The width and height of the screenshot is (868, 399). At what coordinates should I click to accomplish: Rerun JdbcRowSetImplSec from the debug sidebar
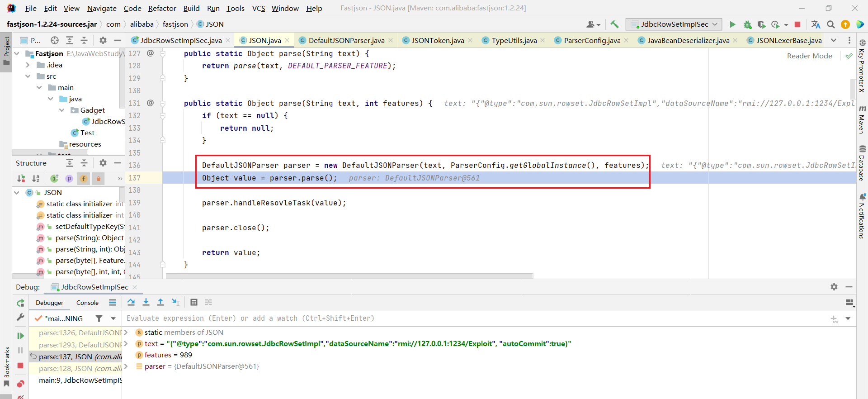click(20, 303)
